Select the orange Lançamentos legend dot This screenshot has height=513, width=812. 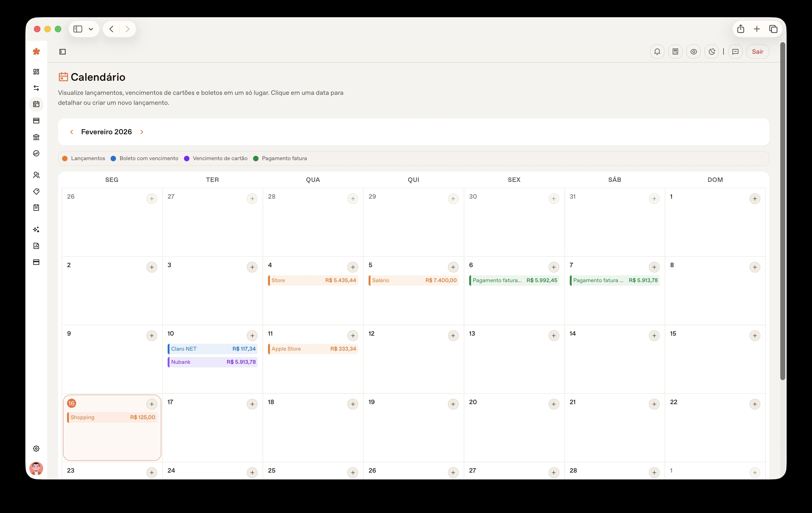coord(65,158)
